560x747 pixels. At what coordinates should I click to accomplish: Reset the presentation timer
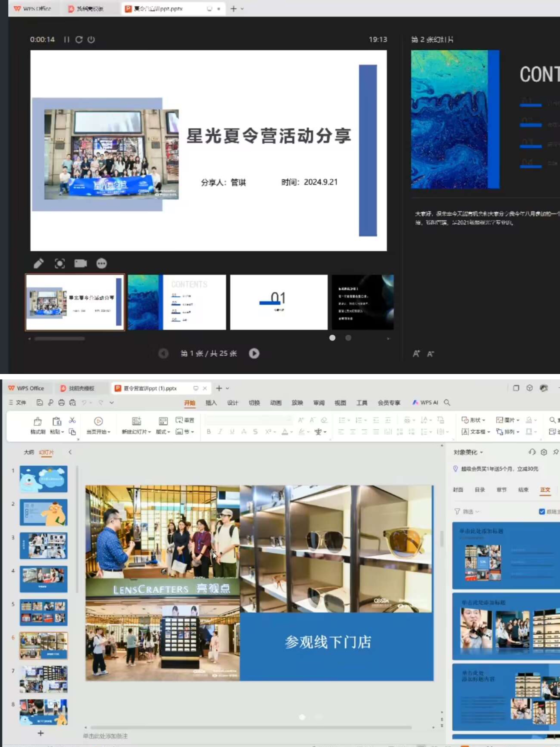click(x=79, y=39)
